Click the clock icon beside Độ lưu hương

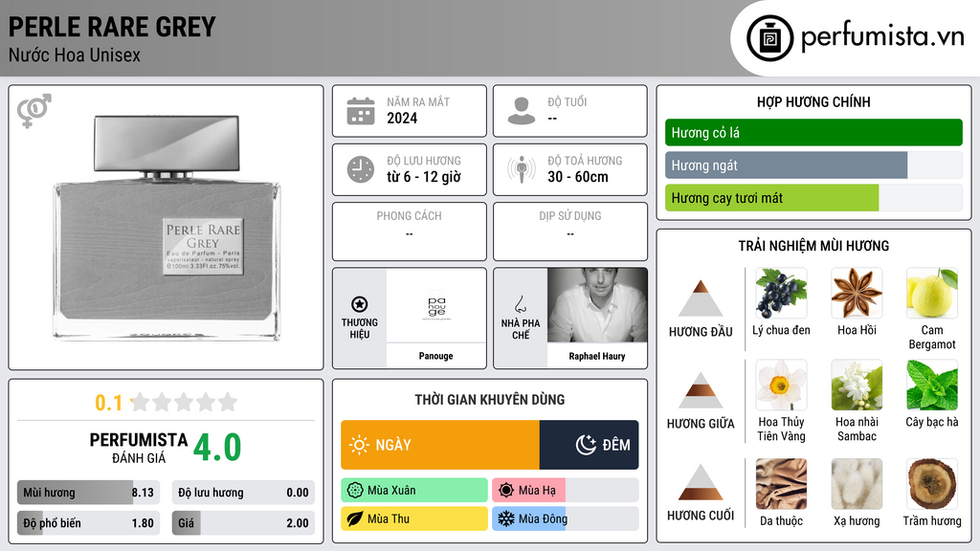(361, 169)
